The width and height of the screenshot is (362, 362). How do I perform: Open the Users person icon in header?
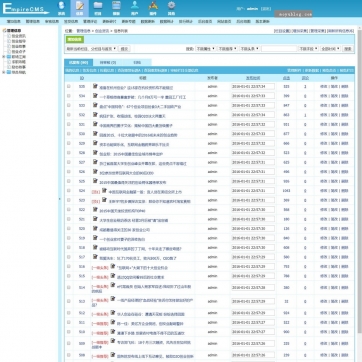click(x=135, y=8)
